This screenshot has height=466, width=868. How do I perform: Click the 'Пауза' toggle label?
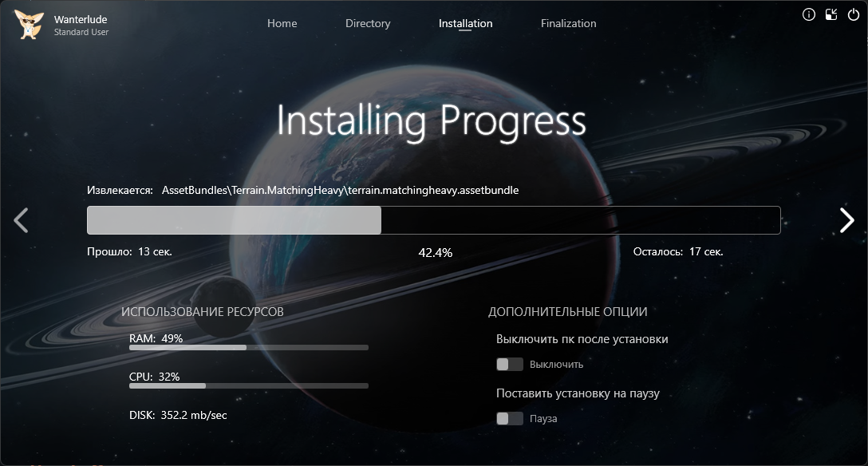[543, 419]
